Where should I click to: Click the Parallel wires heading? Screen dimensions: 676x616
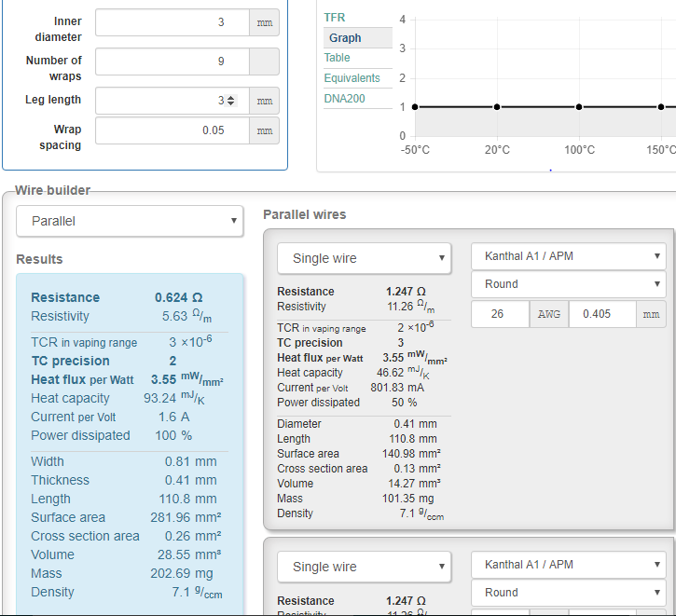pyautogui.click(x=304, y=214)
